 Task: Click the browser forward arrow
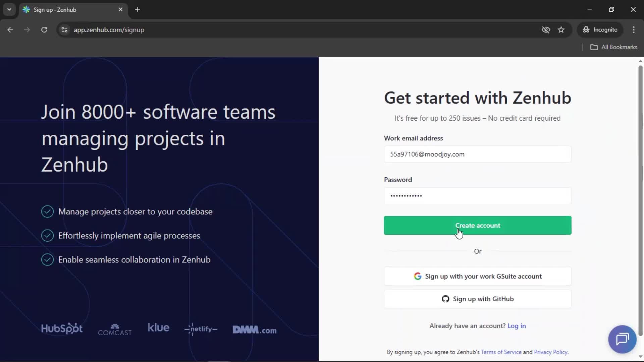tap(27, 30)
